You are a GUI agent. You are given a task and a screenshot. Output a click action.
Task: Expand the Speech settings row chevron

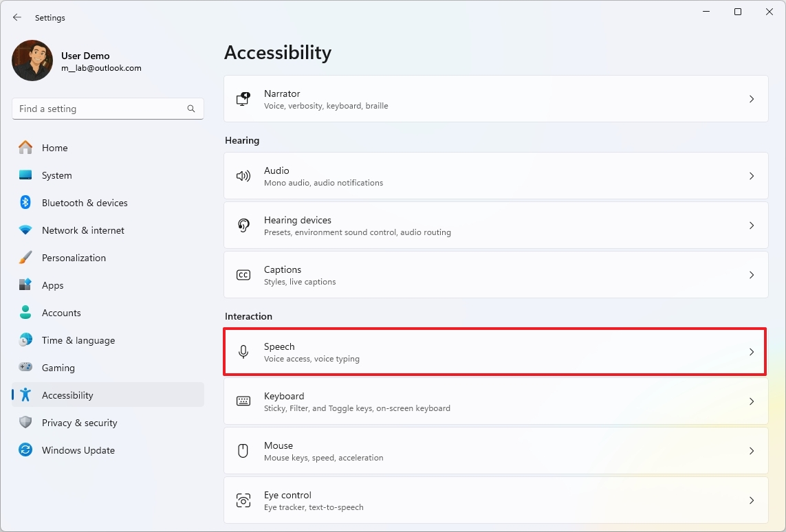(x=752, y=351)
